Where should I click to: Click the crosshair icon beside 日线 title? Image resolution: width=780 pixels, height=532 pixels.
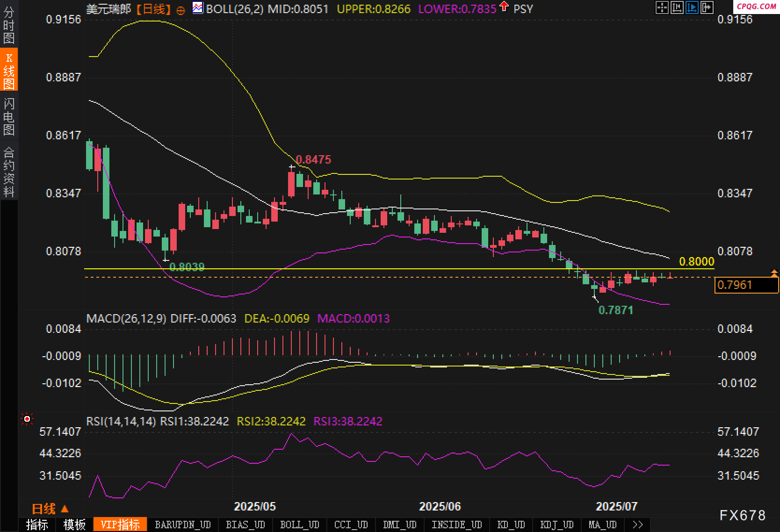(x=181, y=10)
